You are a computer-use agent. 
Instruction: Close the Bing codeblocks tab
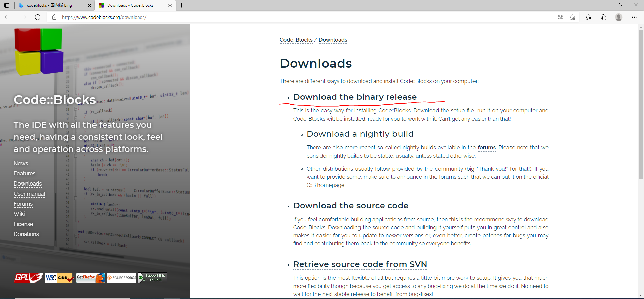pos(89,5)
